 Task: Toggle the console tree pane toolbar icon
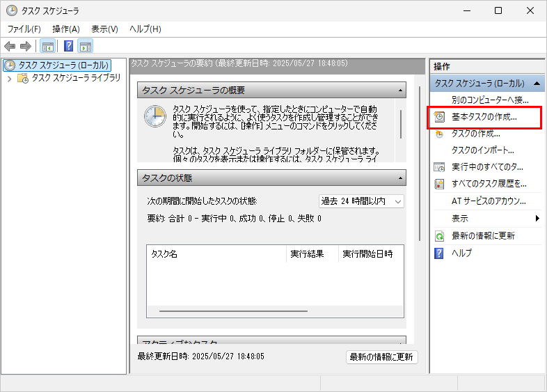coord(48,47)
